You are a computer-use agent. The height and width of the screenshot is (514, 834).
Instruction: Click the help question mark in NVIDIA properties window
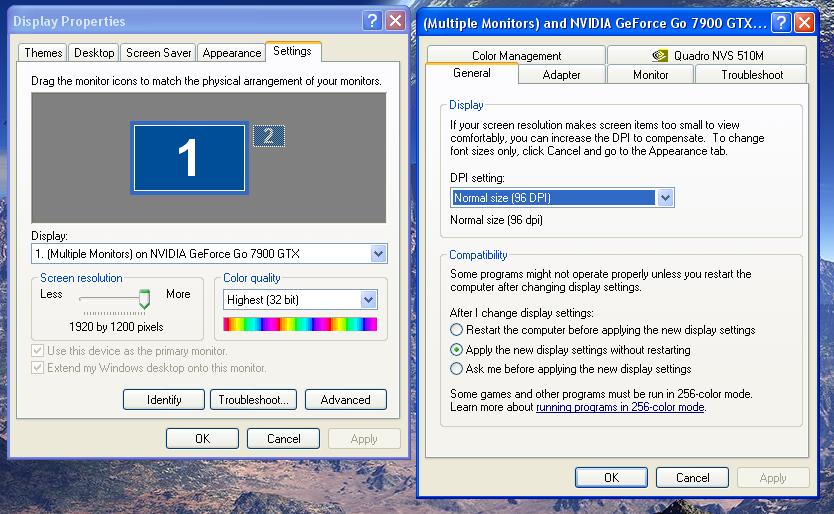781,23
